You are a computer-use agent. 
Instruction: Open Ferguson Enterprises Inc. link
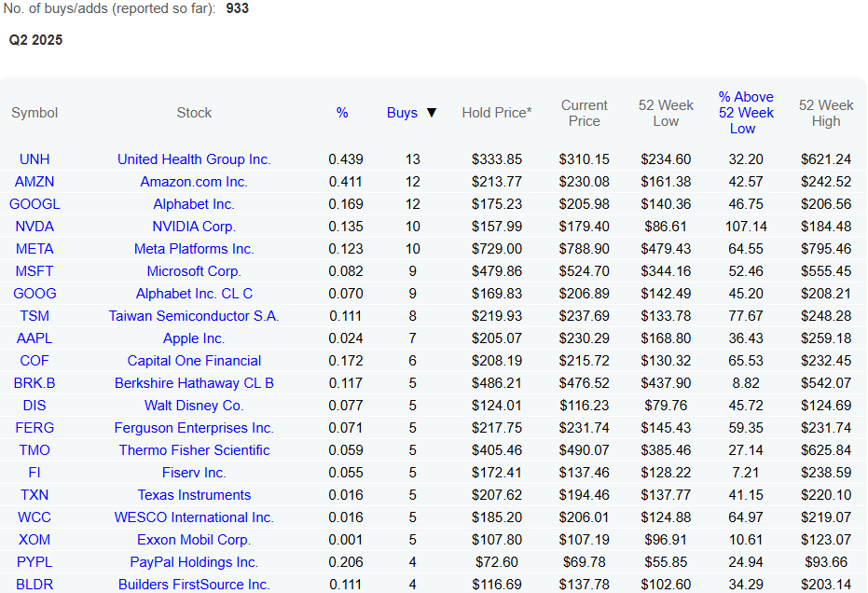tap(194, 428)
